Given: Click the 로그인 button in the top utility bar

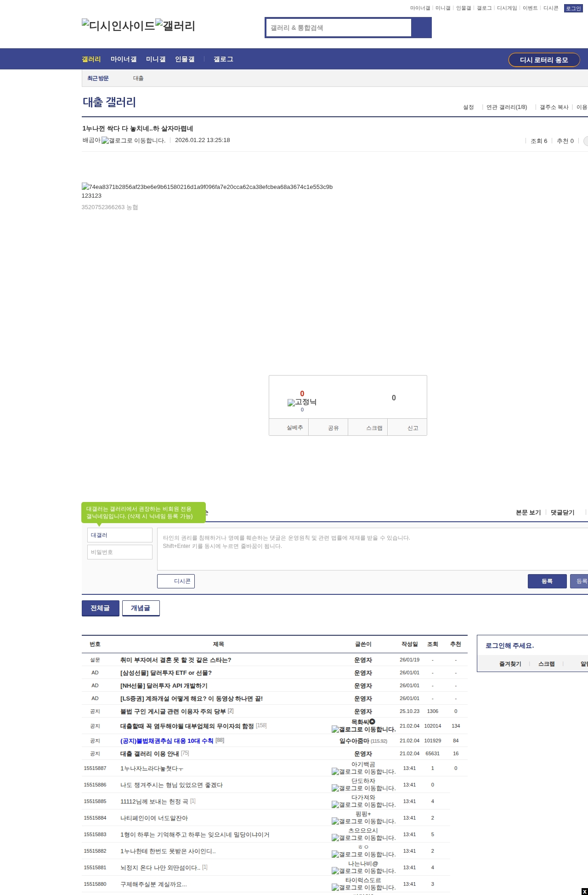Looking at the screenshot, I should (x=573, y=8).
